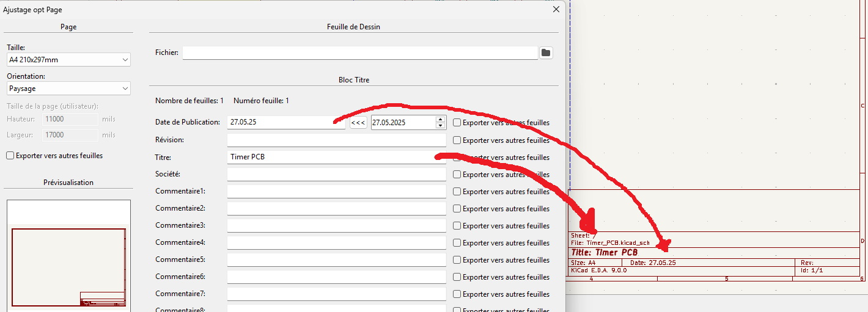The image size is (868, 312).
Task: Enable export checkbox for Révision
Action: tap(457, 140)
